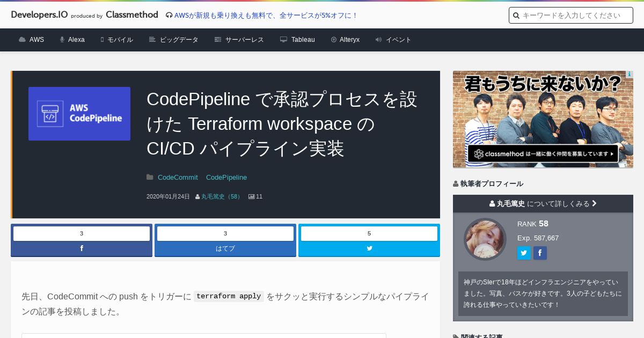This screenshot has height=338, width=644.
Task: Click the microphone icon next to Alexa
Action: point(62,40)
